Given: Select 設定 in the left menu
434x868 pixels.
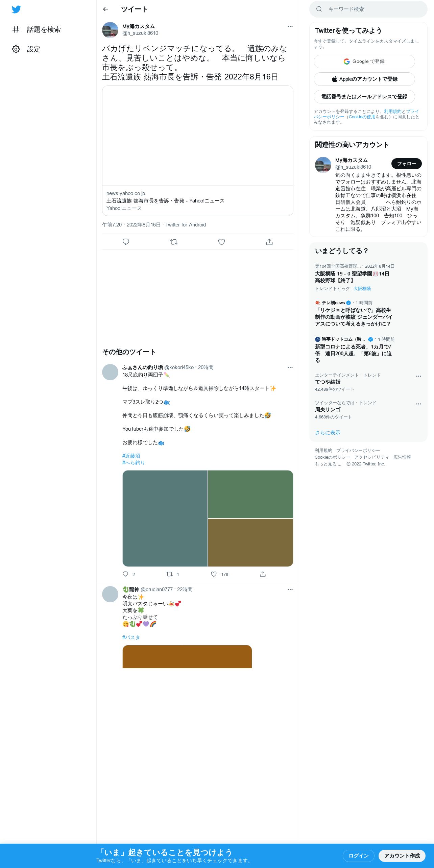Looking at the screenshot, I should click(x=33, y=49).
